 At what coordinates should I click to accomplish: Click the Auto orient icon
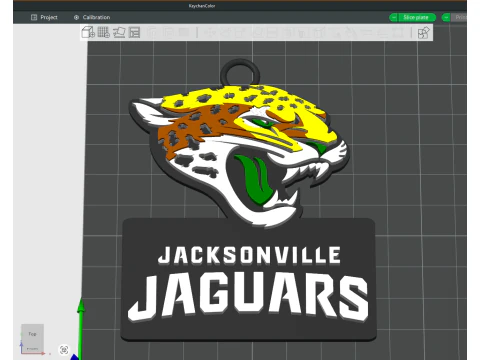coord(119,33)
